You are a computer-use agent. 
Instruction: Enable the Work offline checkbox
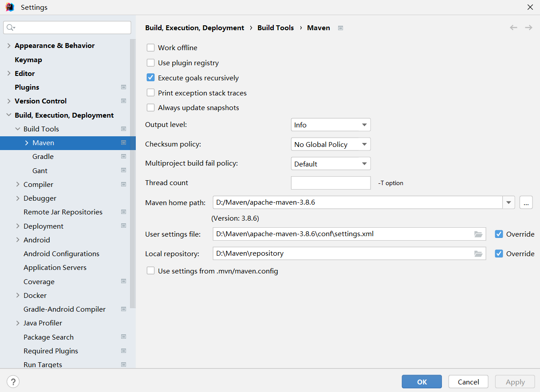click(x=151, y=48)
